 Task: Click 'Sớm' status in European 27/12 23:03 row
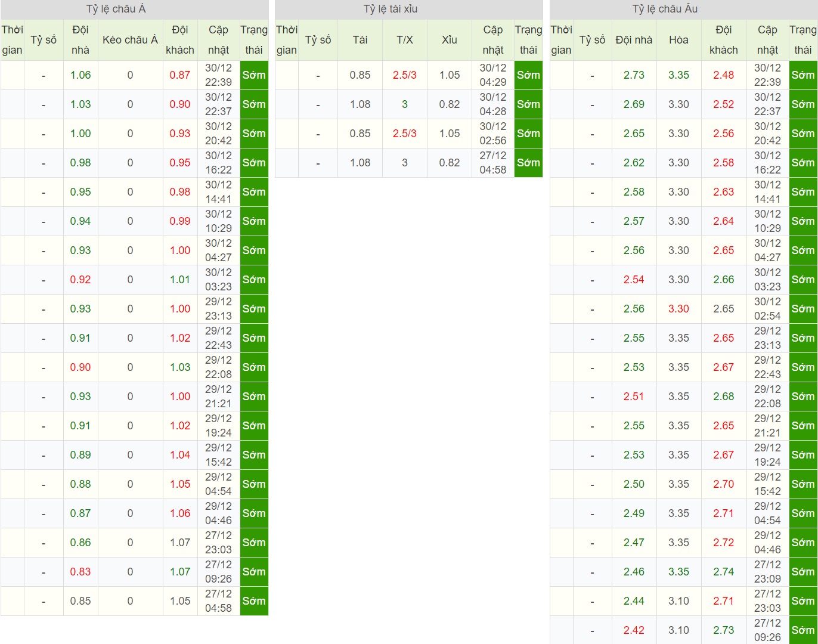pos(803,601)
